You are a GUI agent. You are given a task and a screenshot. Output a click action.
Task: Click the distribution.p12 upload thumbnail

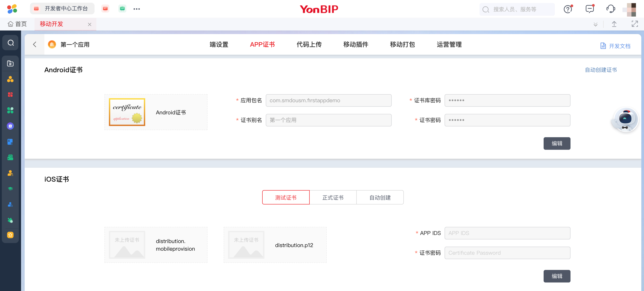[246, 245]
